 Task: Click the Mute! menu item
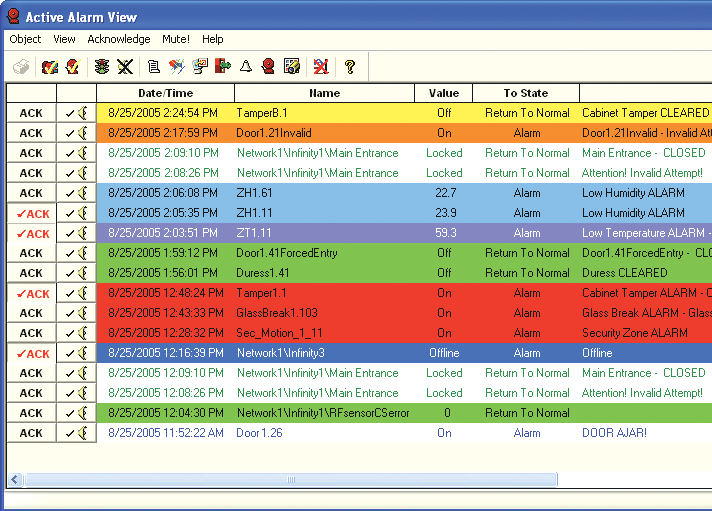click(x=176, y=39)
